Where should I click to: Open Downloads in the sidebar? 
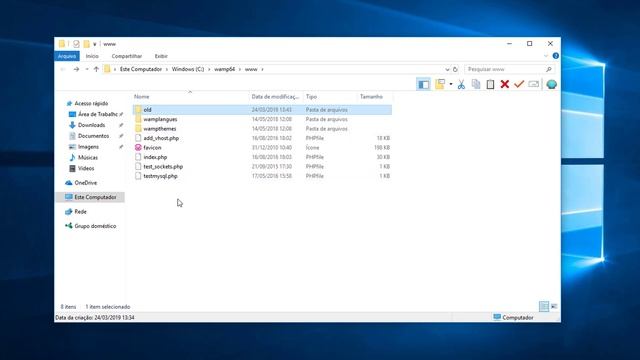(91, 125)
